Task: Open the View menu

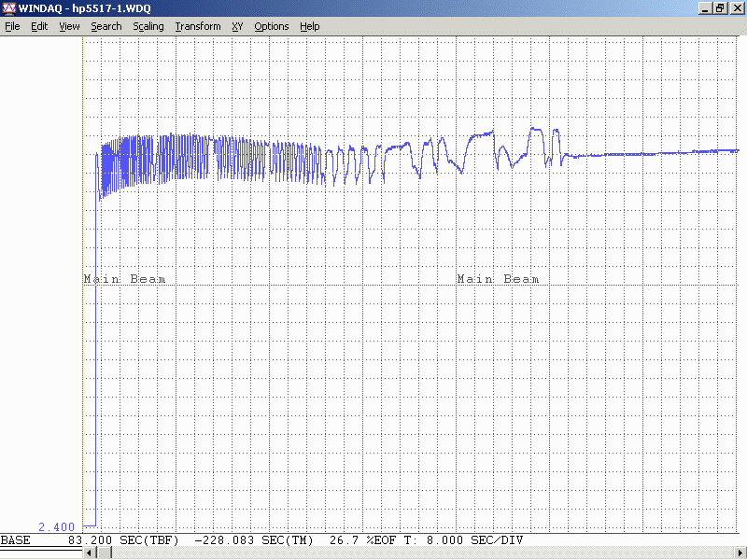Action: [x=69, y=26]
